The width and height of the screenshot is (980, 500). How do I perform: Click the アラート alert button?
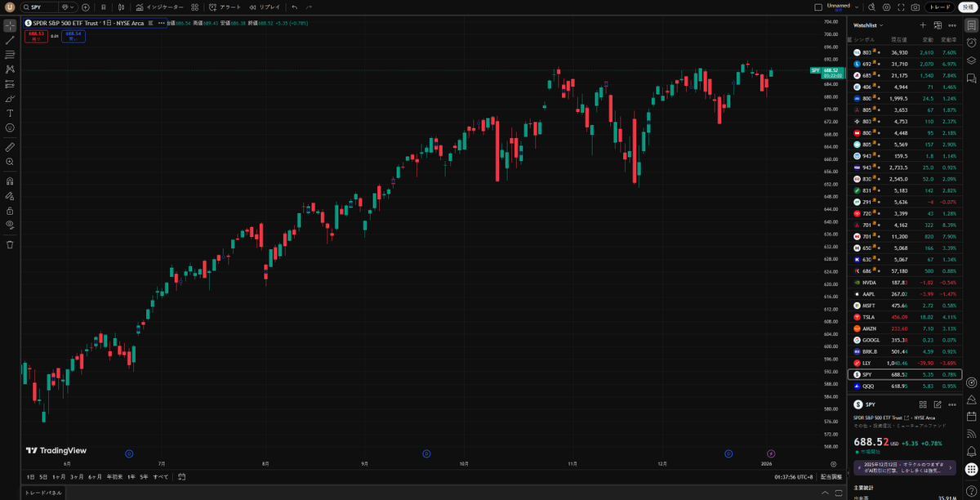pos(225,7)
